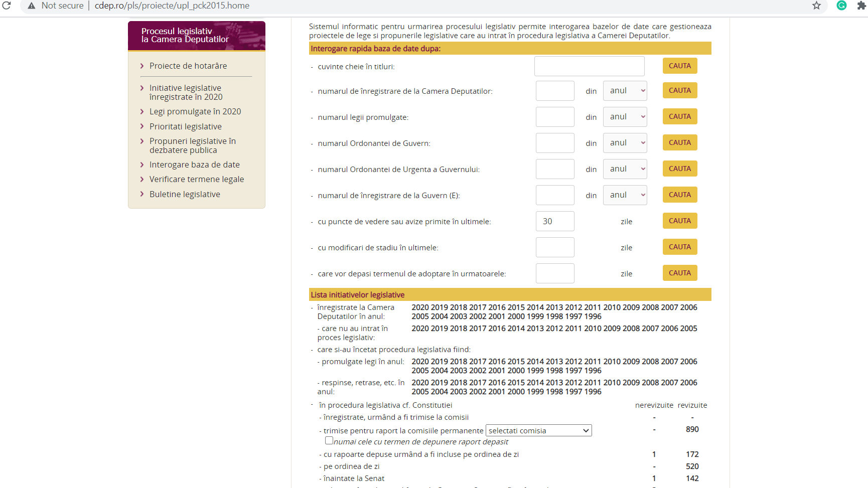Screen dimensions: 868x488
Task: Click the input field containing 30 zile
Action: tap(555, 221)
